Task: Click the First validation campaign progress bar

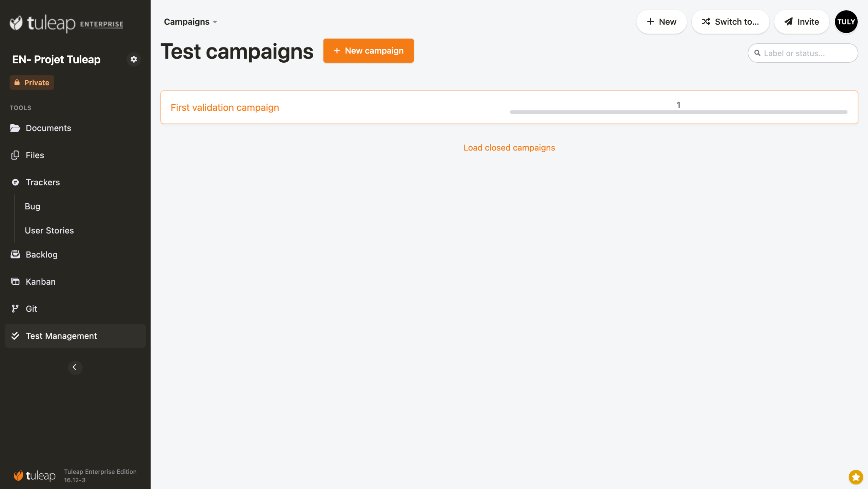Action: click(678, 112)
